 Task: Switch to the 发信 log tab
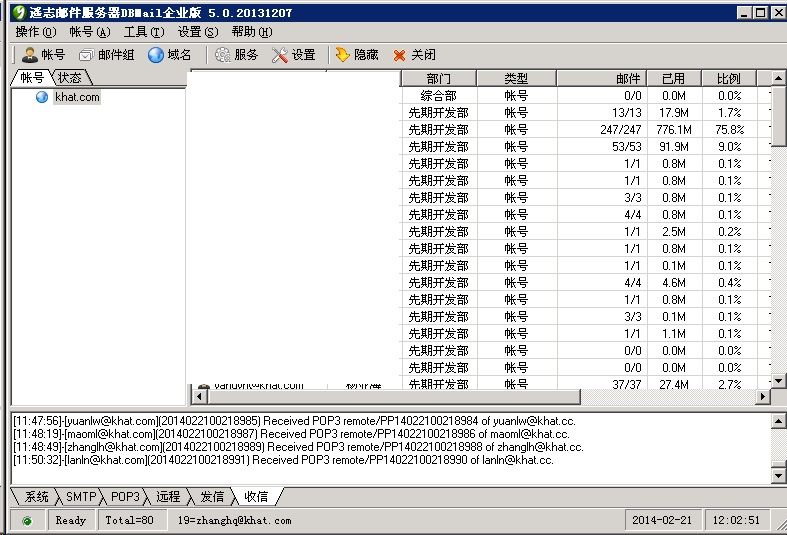point(212,497)
